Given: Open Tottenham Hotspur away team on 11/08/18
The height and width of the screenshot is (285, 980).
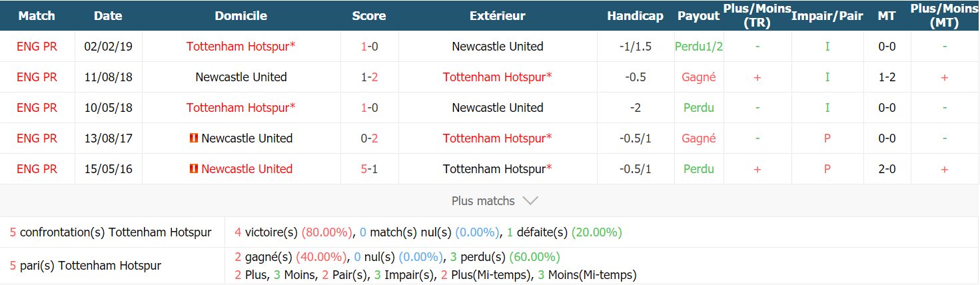Looking at the screenshot, I should (x=498, y=77).
